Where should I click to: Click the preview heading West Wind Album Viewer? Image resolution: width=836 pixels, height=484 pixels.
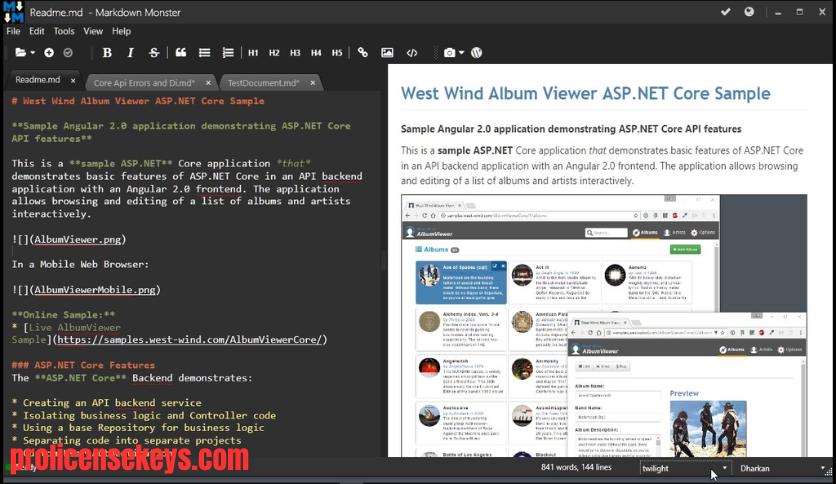pos(585,93)
